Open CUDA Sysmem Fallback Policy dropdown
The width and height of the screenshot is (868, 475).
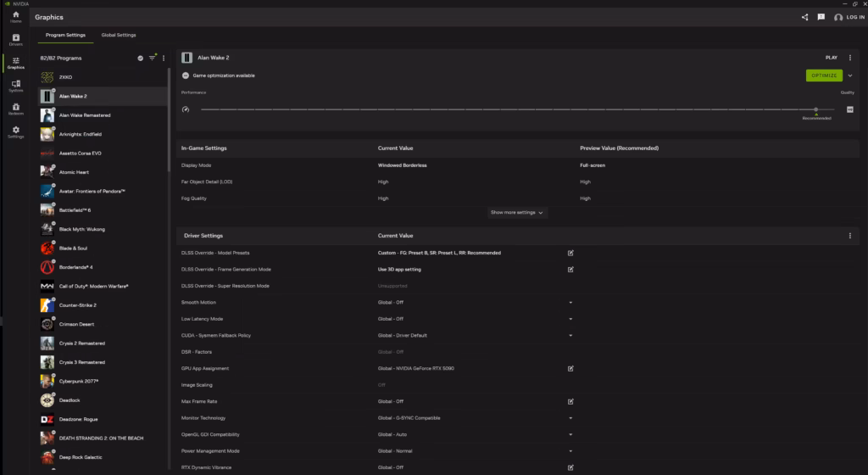570,336
